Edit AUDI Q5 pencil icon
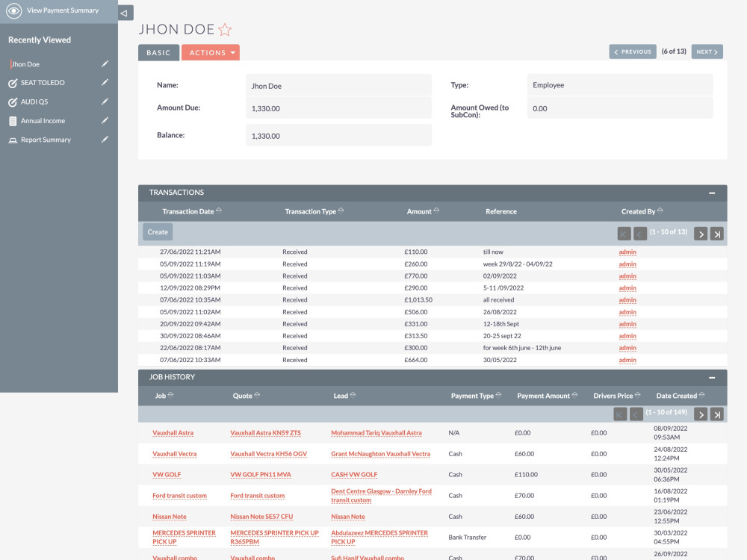747x560 pixels. coord(105,102)
